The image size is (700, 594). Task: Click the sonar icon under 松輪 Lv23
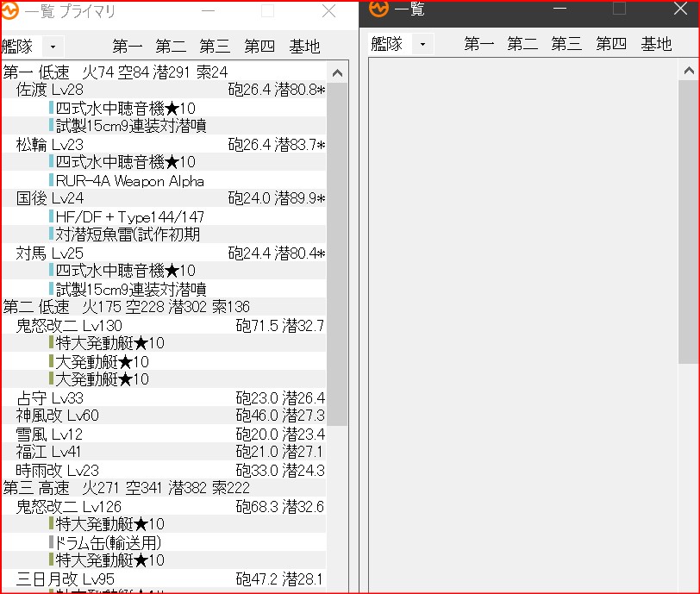(x=52, y=162)
